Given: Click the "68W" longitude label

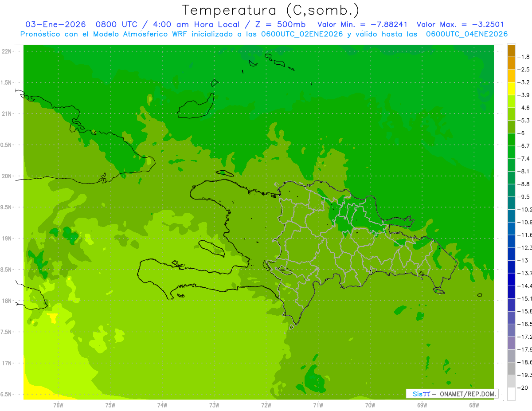Looking at the screenshot, I should click(474, 405).
